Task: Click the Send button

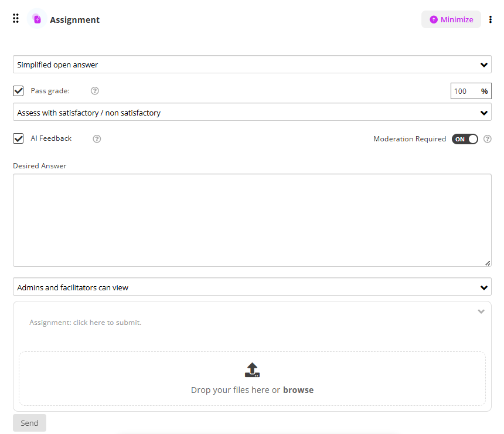Action: click(x=29, y=423)
